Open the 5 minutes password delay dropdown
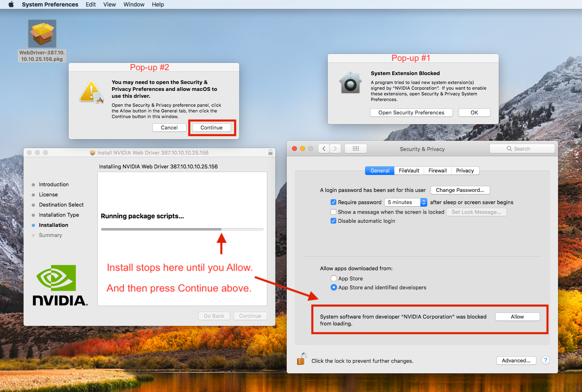582x392 pixels. click(406, 202)
